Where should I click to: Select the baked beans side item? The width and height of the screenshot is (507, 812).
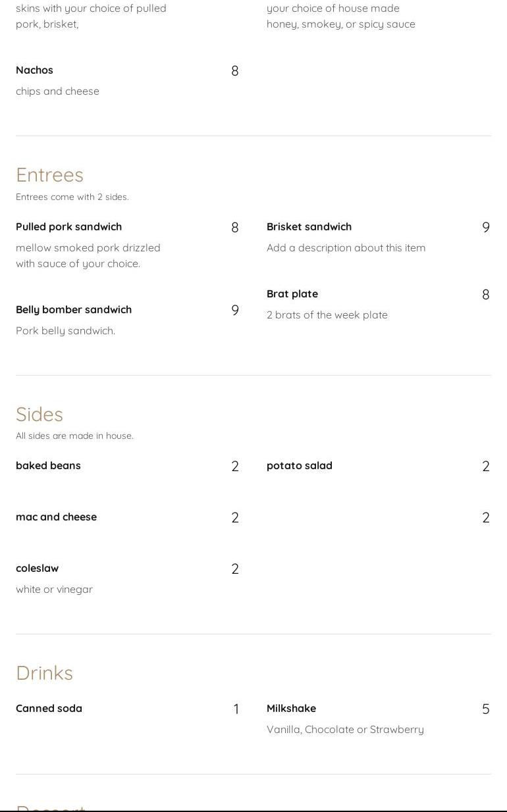48,465
